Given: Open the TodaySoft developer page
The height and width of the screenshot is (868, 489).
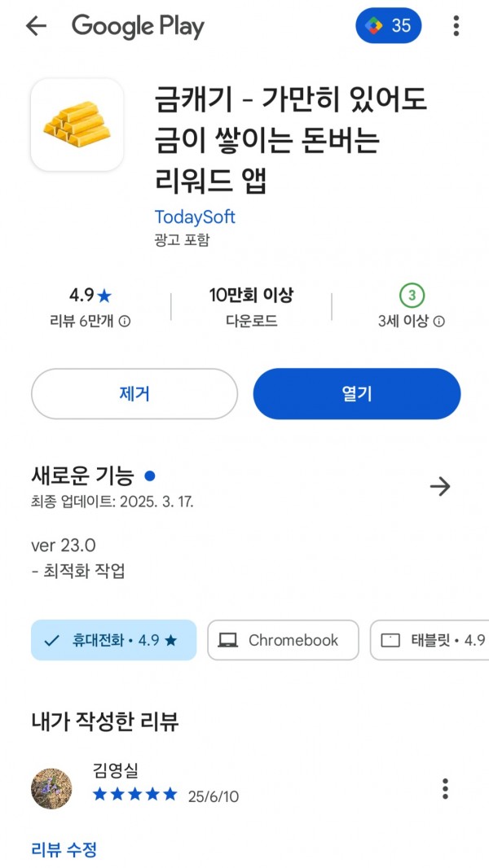Looking at the screenshot, I should pyautogui.click(x=195, y=217).
